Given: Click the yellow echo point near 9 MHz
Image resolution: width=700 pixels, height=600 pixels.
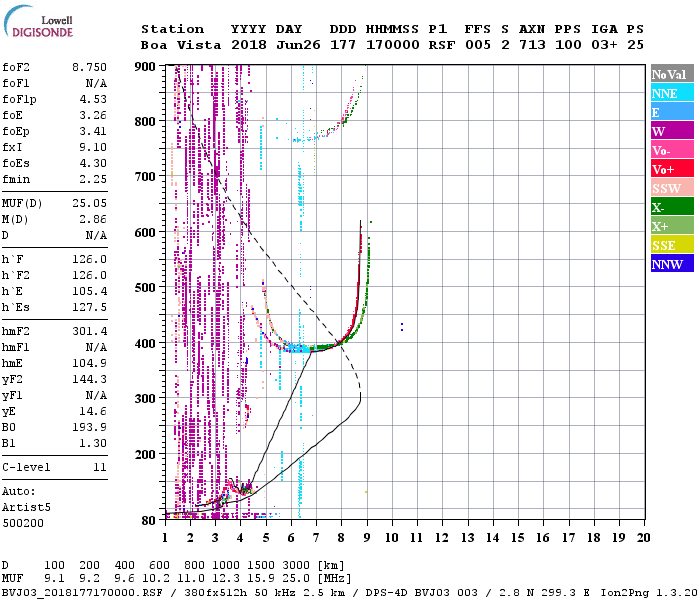Looking at the screenshot, I should [366, 492].
